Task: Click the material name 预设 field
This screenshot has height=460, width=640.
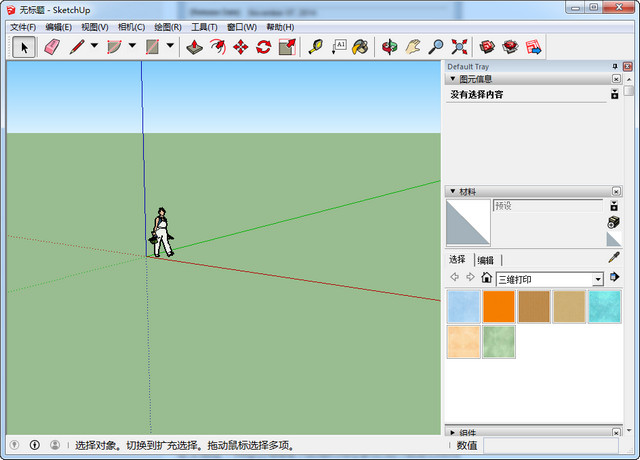Action: pos(548,206)
